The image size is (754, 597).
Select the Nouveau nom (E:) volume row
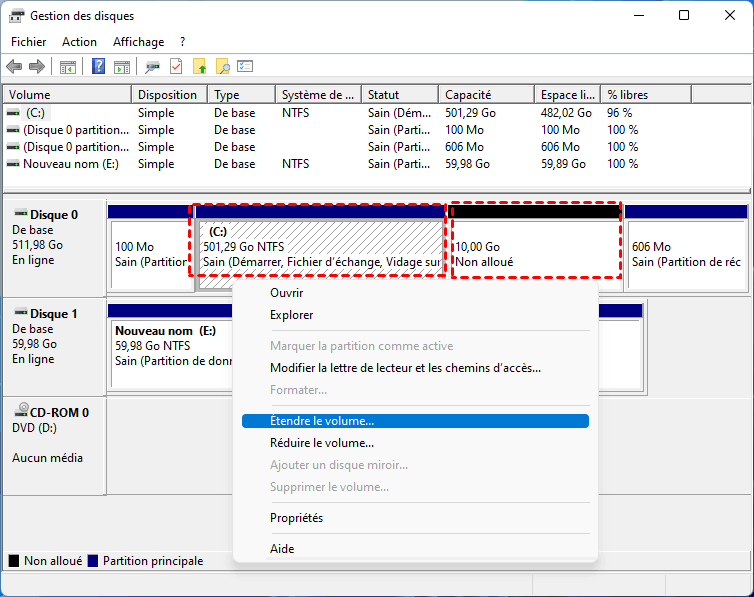[70, 164]
